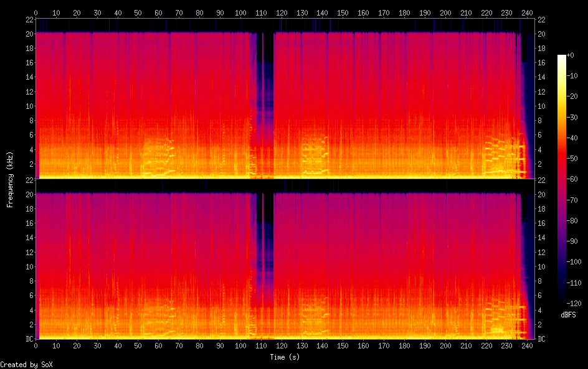
Task: Click the 50 tick on the top time axis
Action: click(138, 12)
